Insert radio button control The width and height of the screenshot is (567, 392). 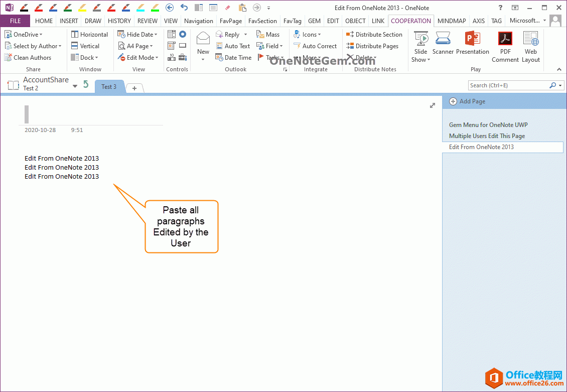(x=183, y=34)
